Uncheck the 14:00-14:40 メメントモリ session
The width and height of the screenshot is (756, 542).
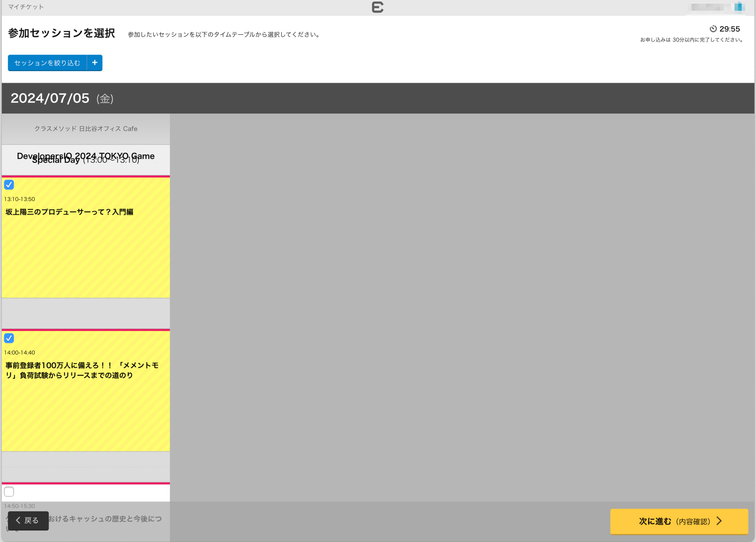point(9,338)
